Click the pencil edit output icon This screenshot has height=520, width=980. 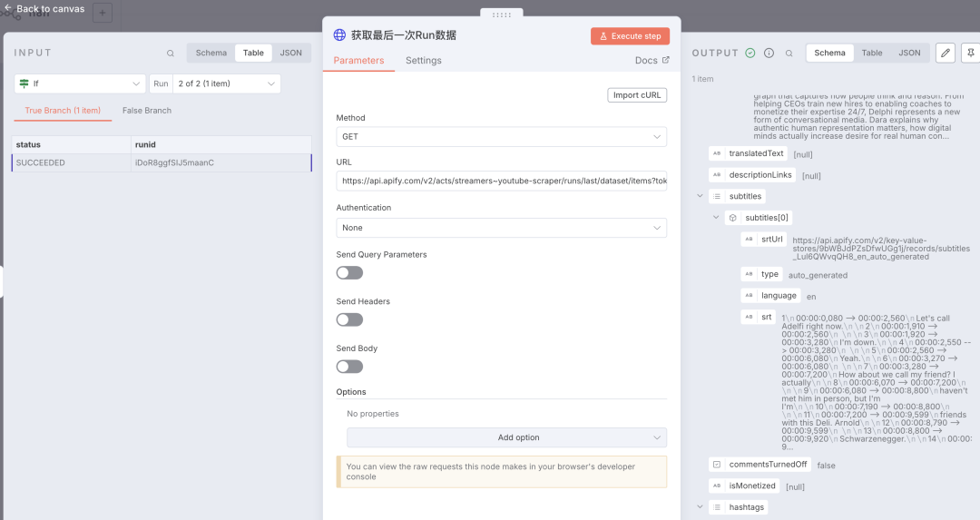946,53
